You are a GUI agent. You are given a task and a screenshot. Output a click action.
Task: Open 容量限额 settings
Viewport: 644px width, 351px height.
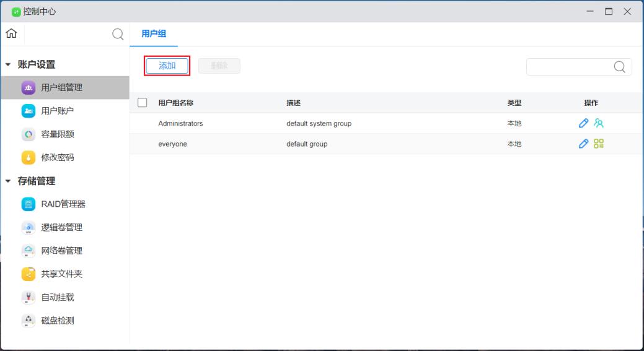pyautogui.click(x=57, y=134)
